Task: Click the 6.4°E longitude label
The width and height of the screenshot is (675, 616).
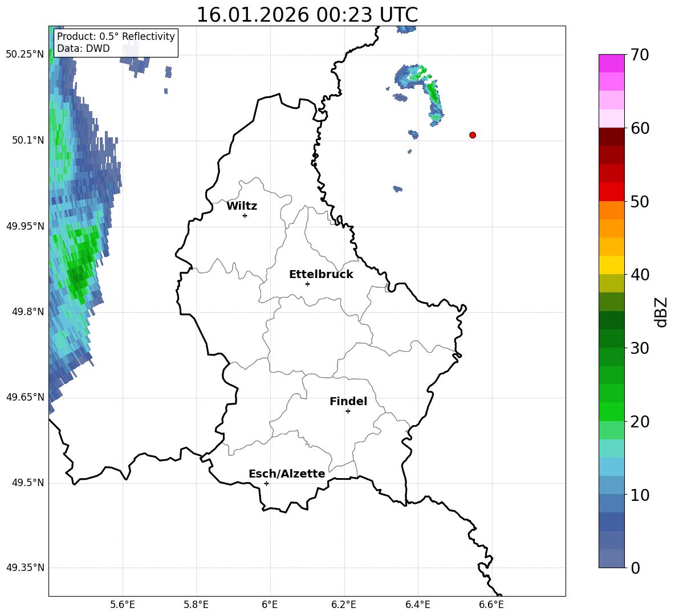Action: 417,605
